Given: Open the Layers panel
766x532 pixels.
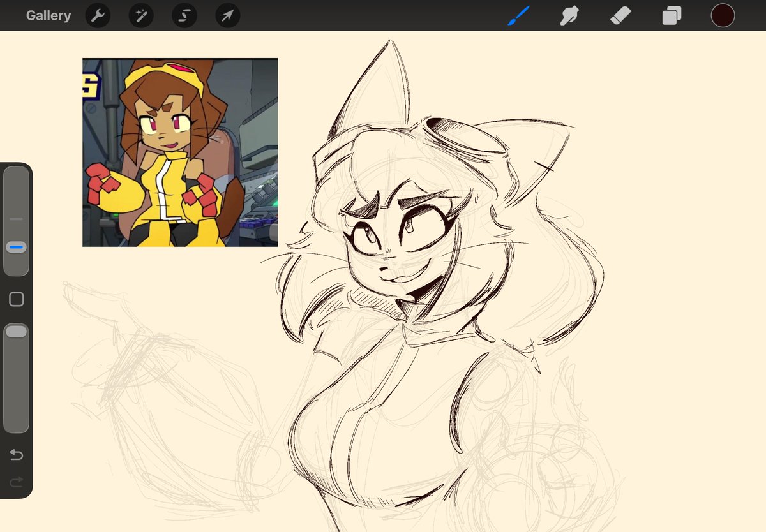Looking at the screenshot, I should tap(672, 15).
